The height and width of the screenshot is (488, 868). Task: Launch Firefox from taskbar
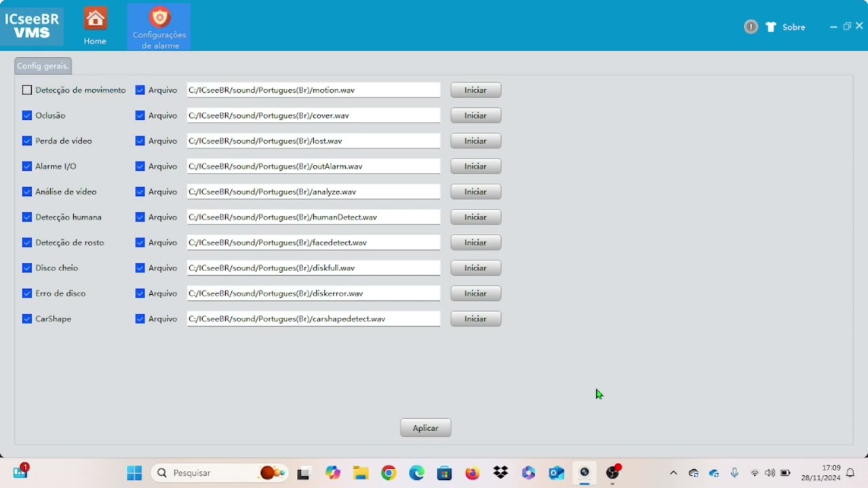pos(473,473)
